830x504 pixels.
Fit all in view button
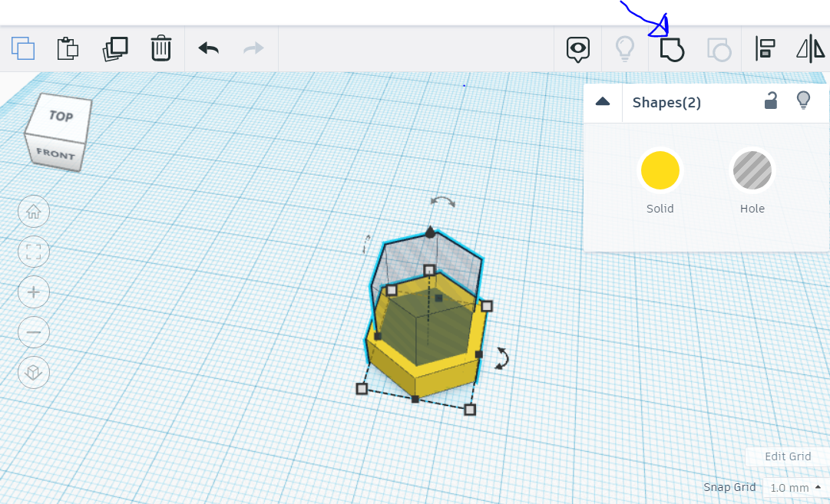[34, 252]
